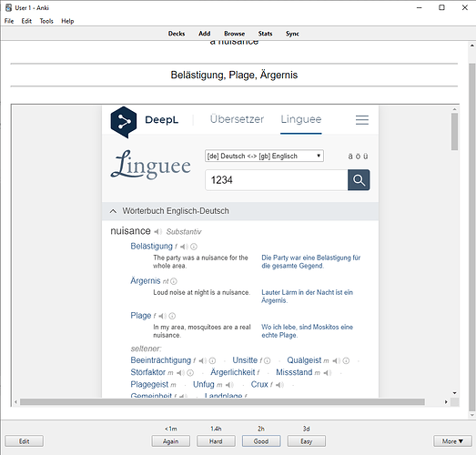This screenshot has width=476, height=455.
Task: Insert special character ö
Action: (x=358, y=157)
